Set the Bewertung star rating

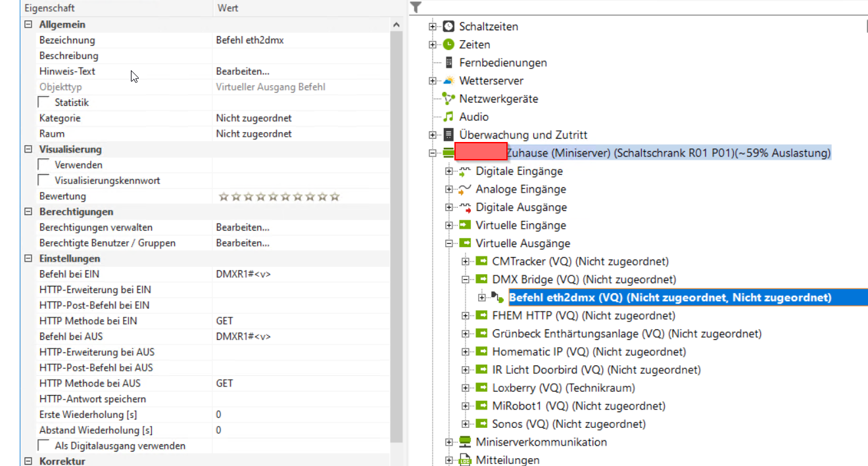point(279,197)
